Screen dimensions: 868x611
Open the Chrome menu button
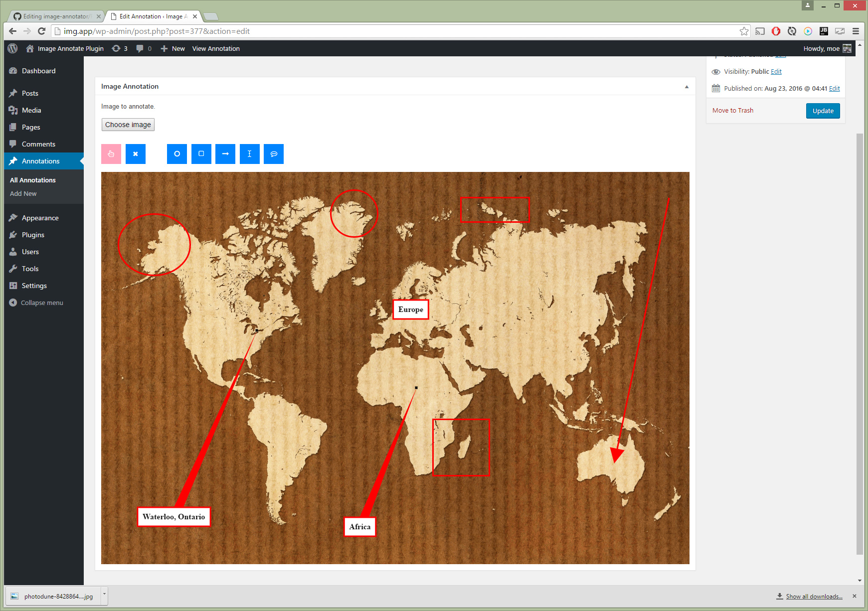(856, 31)
